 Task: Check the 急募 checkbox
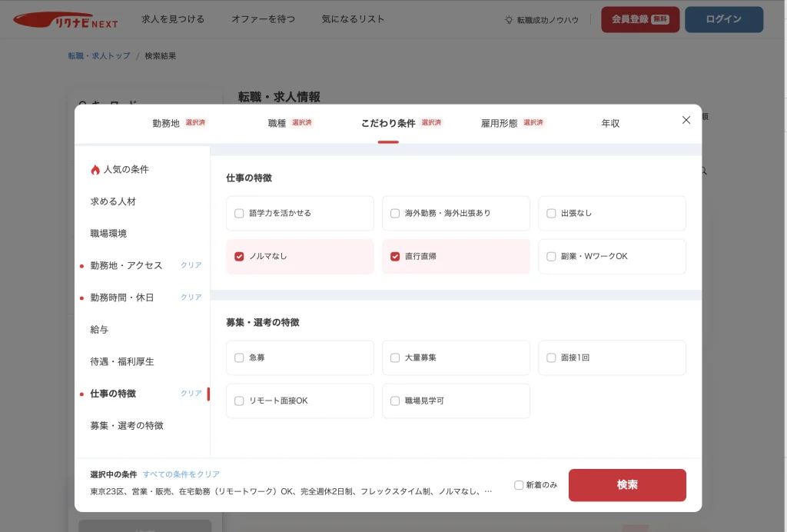[239, 357]
